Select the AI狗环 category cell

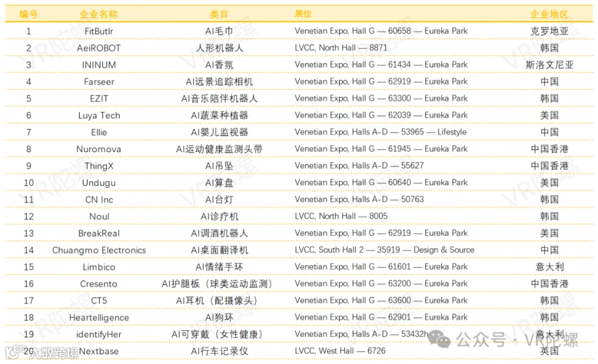(219, 318)
